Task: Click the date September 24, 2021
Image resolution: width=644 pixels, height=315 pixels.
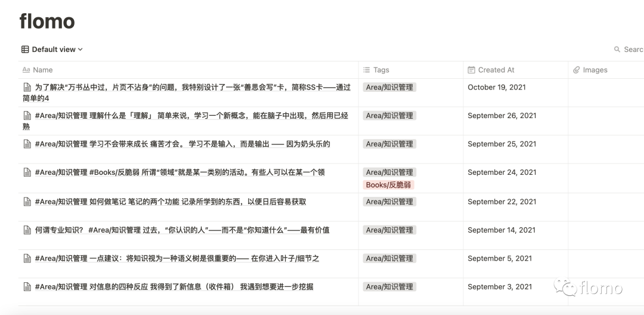Action: tap(502, 172)
